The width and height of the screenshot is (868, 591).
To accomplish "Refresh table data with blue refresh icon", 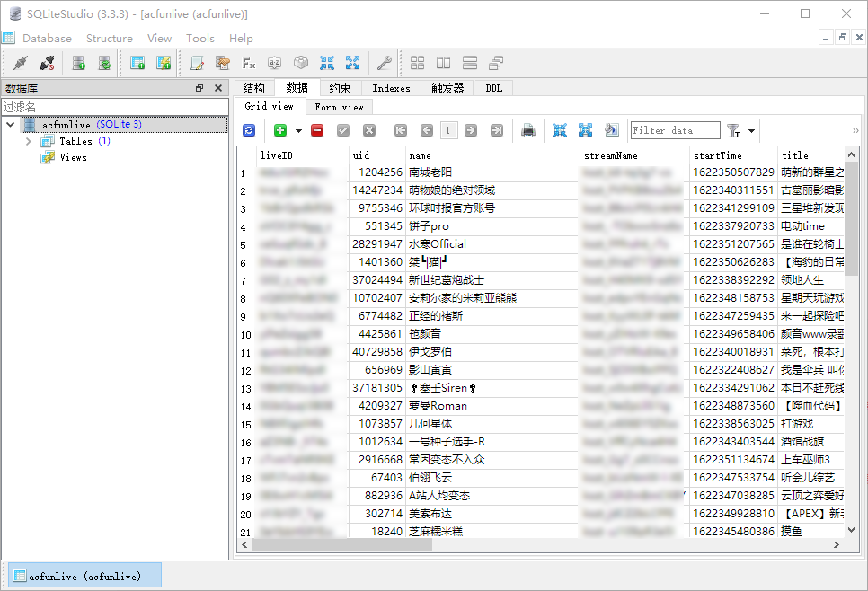I will click(x=249, y=130).
